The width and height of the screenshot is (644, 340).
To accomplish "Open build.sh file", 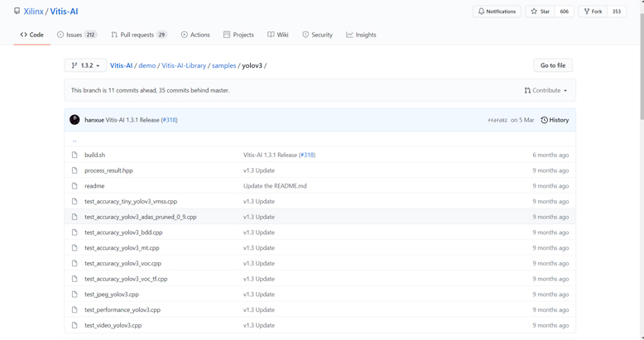I will point(95,155).
